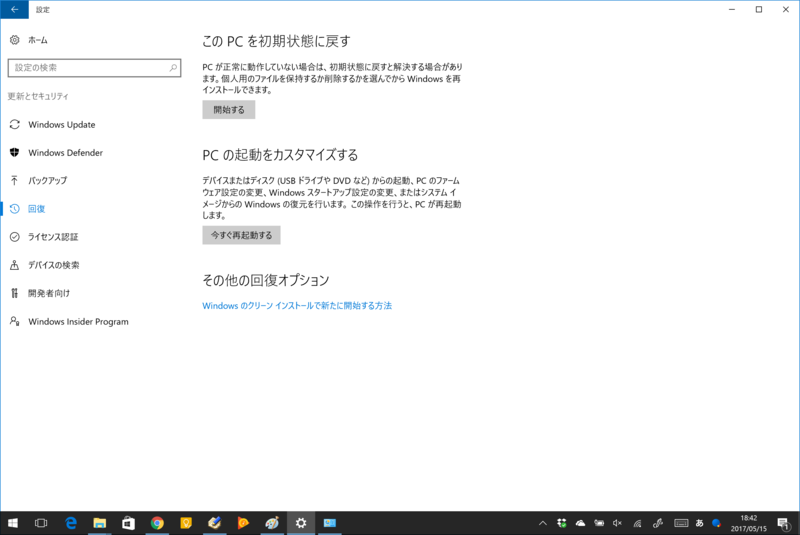Open the touch keyboard tray icon

(x=681, y=523)
